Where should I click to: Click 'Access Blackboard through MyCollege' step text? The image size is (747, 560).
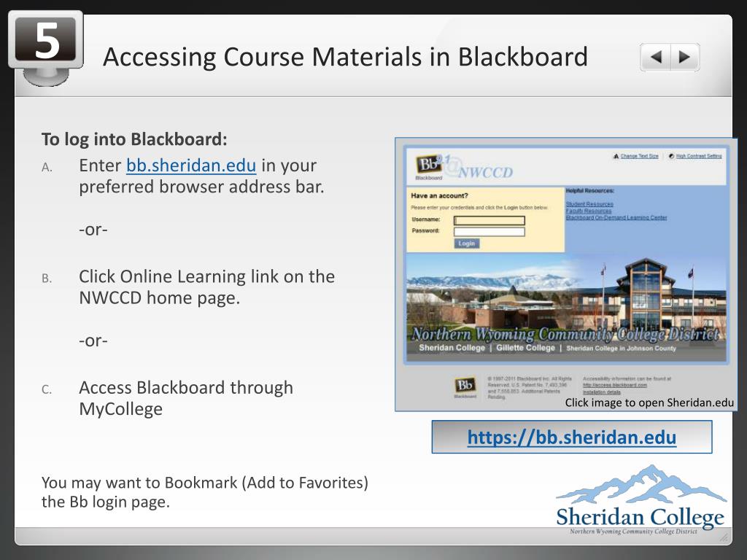(186, 398)
